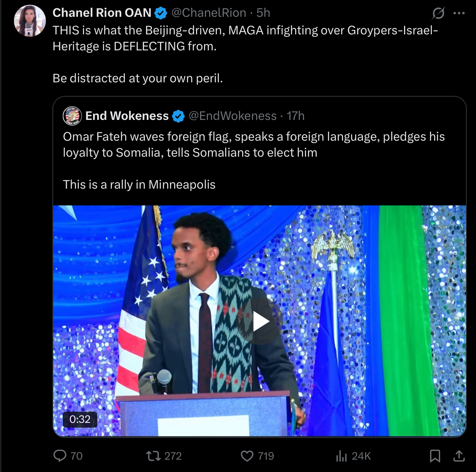Image resolution: width=476 pixels, height=472 pixels.
Task: Open the Chanel Rion OAN display name
Action: [x=102, y=13]
